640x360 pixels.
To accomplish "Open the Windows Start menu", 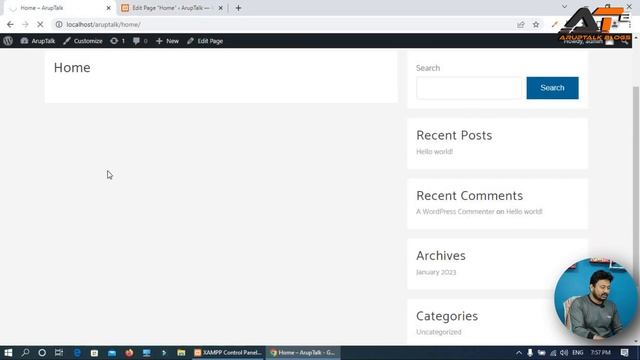I will pyautogui.click(x=8, y=353).
